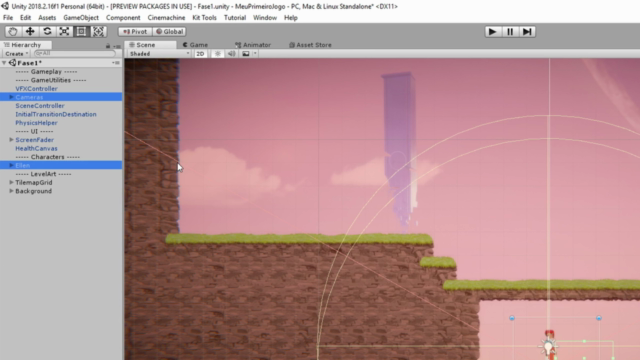Expand the ScreenFader object

pos(11,140)
